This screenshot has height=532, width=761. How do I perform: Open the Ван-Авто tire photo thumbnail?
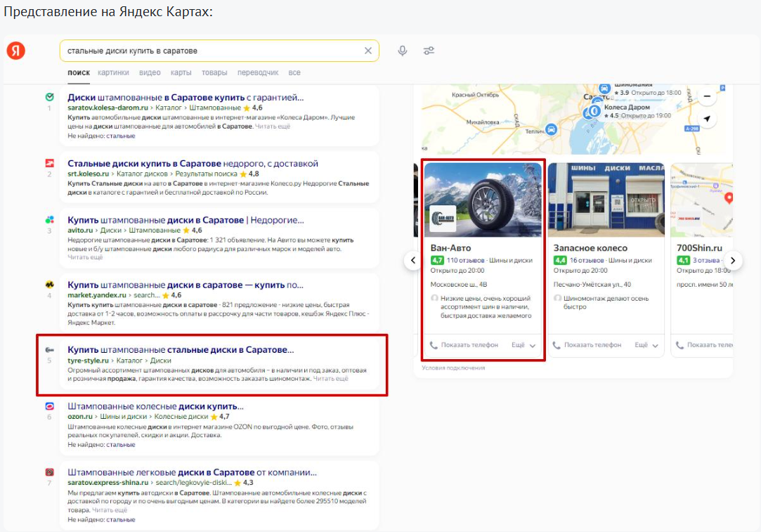(483, 200)
